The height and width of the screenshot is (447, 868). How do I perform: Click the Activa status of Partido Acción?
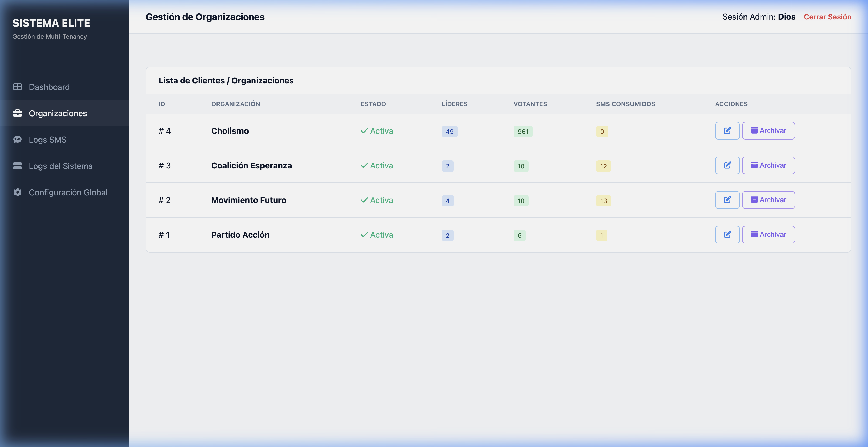377,235
